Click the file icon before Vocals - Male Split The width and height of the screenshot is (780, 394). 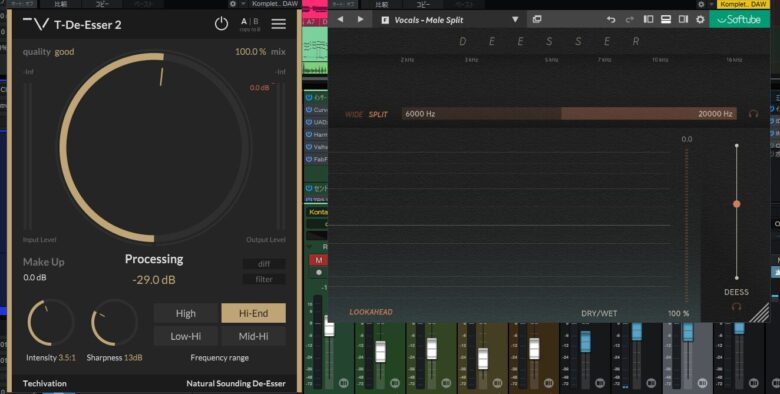coord(385,20)
